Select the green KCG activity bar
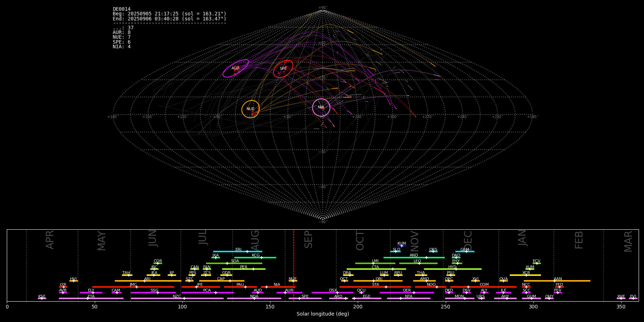Image resolution: width=644 pixels, height=322 pixels. coord(255,257)
